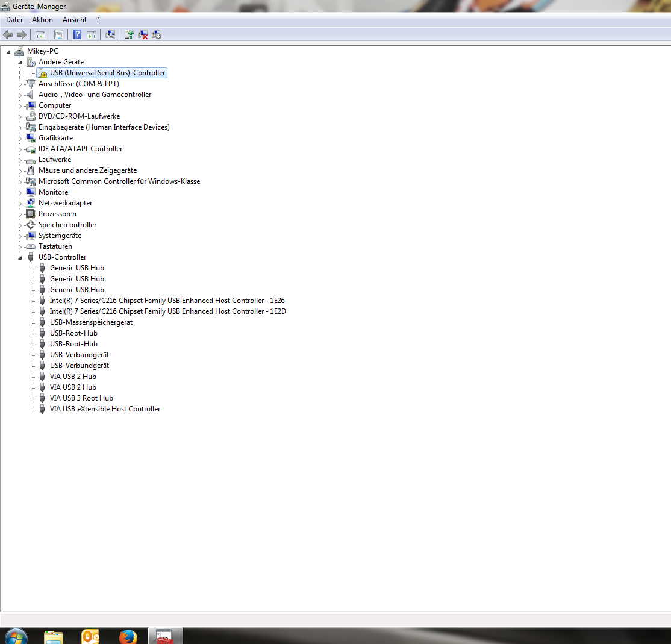Select the Laufwerke row
671x644 pixels.
click(x=55, y=160)
